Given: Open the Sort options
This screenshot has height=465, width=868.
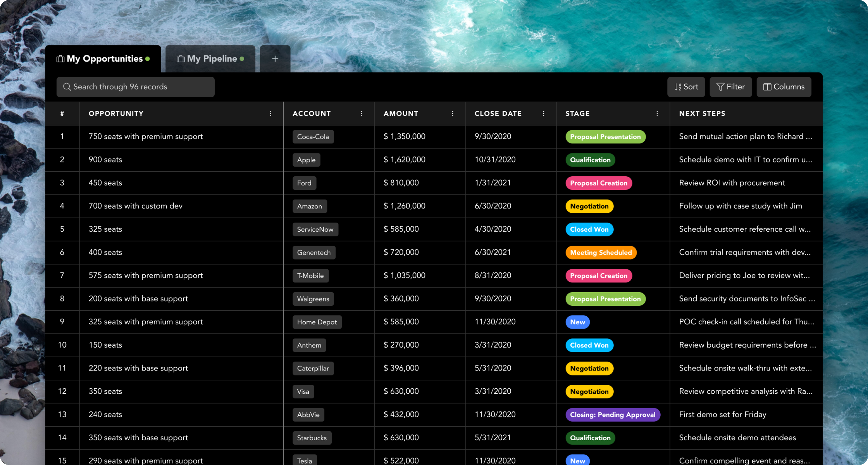Looking at the screenshot, I should tap(686, 87).
